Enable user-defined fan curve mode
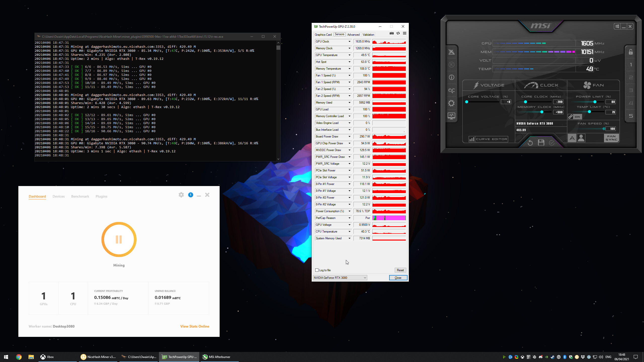Viewport: 644px width, 362px height. 581,138
